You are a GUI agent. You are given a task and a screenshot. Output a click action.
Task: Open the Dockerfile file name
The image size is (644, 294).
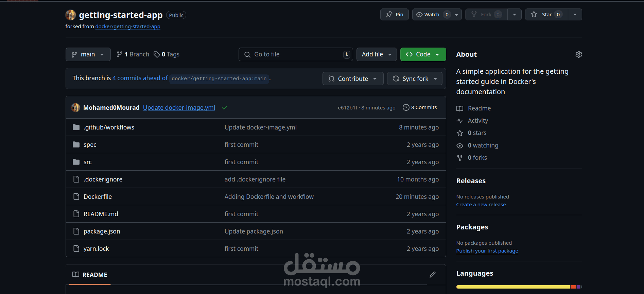[98, 196]
